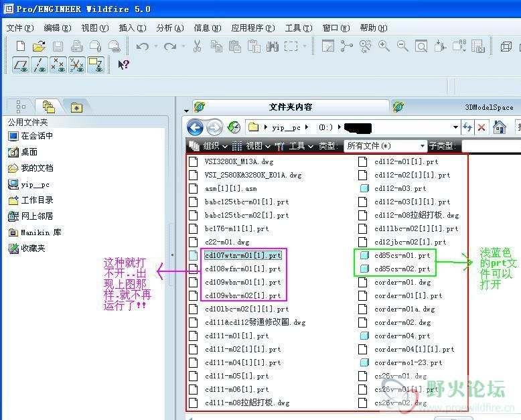Open the 工具 dropdown in browser toolbar
Viewport: 521px width, 420px height.
tap(294, 146)
